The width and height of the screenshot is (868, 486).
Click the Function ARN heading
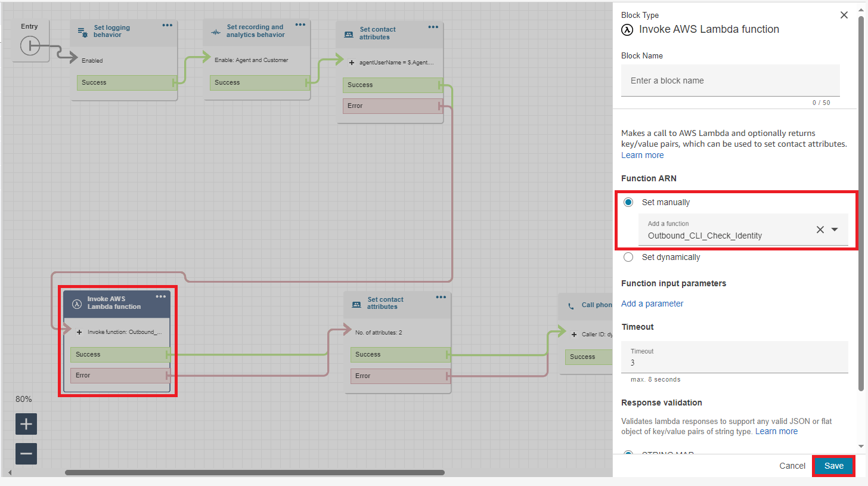click(649, 178)
